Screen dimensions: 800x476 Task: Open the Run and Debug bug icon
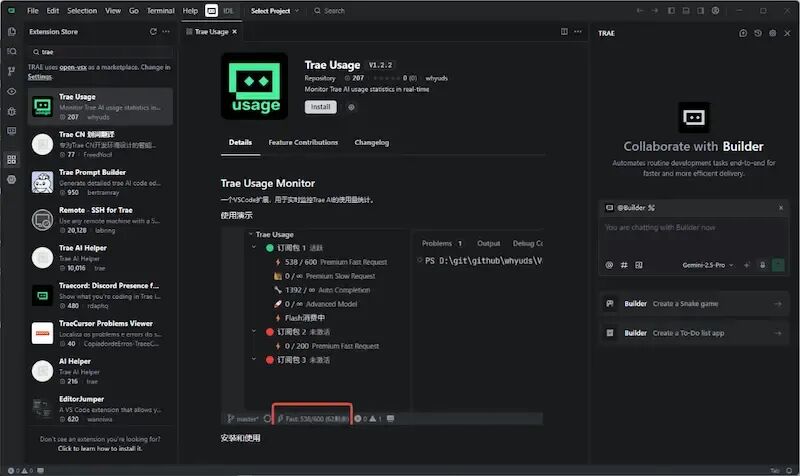pyautogui.click(x=11, y=111)
